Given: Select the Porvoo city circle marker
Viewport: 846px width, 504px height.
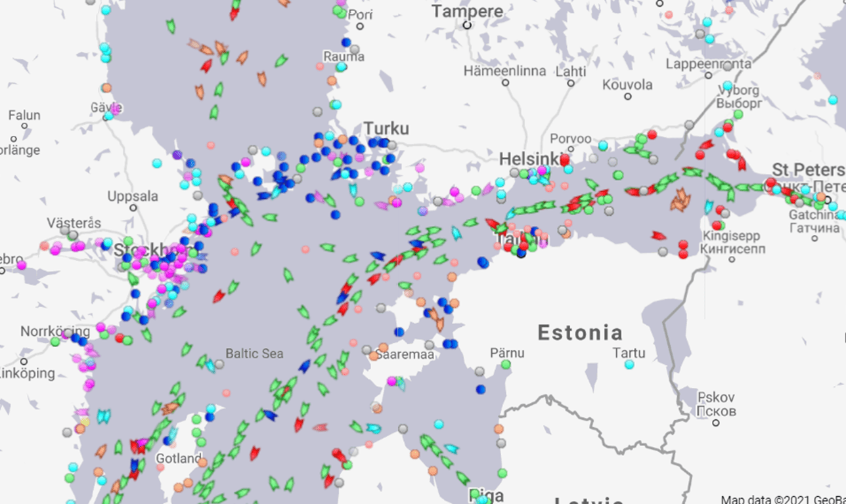Looking at the screenshot, I should click(x=570, y=150).
